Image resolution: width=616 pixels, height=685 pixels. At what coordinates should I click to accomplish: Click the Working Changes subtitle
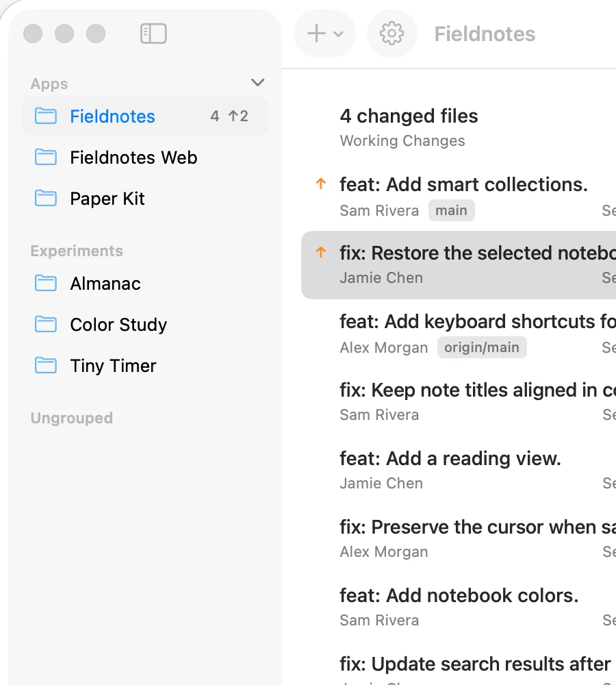click(x=402, y=140)
